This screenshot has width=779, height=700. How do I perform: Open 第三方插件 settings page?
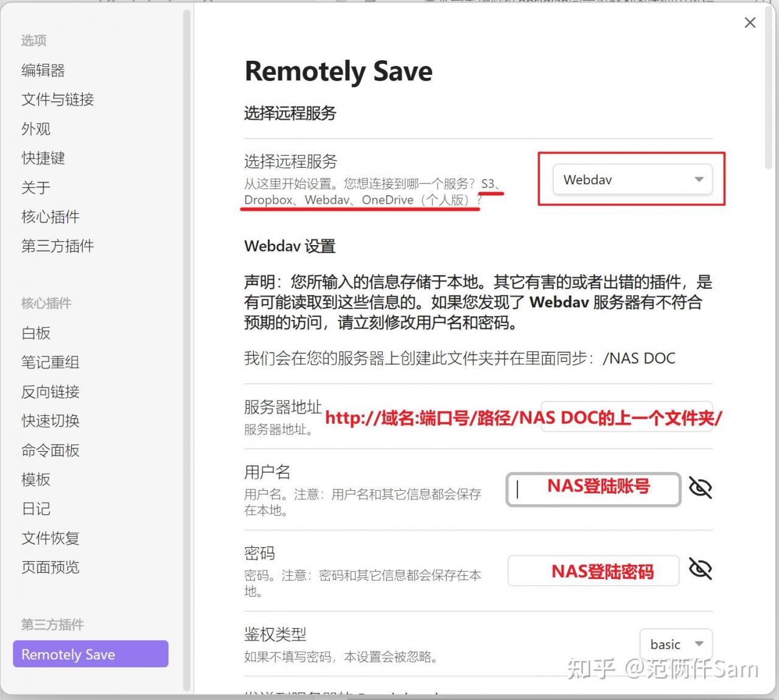58,246
